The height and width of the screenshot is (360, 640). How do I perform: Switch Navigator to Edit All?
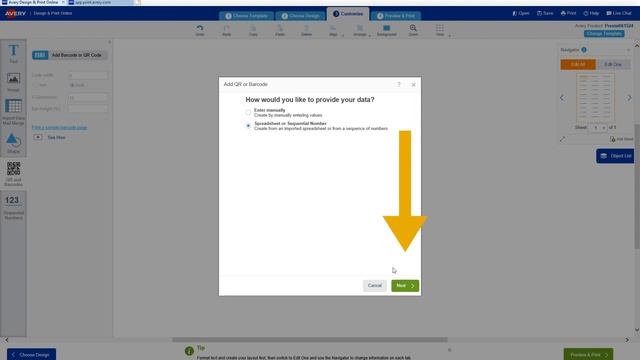click(578, 64)
